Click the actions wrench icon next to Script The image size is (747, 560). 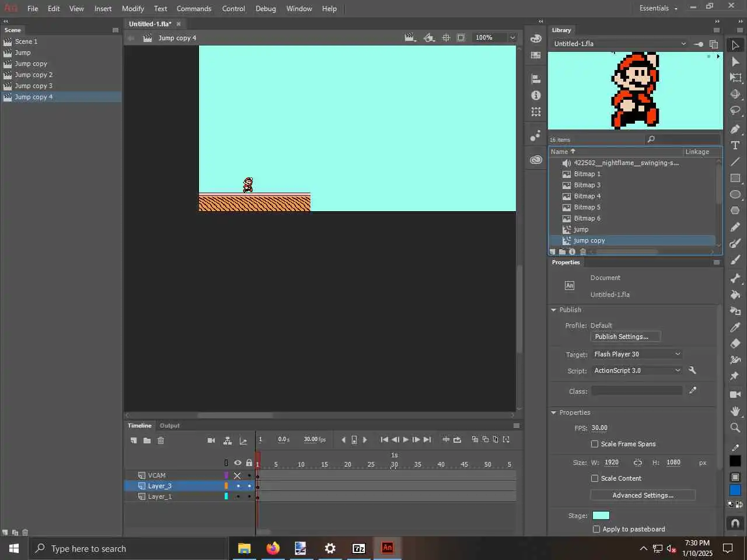coord(693,370)
